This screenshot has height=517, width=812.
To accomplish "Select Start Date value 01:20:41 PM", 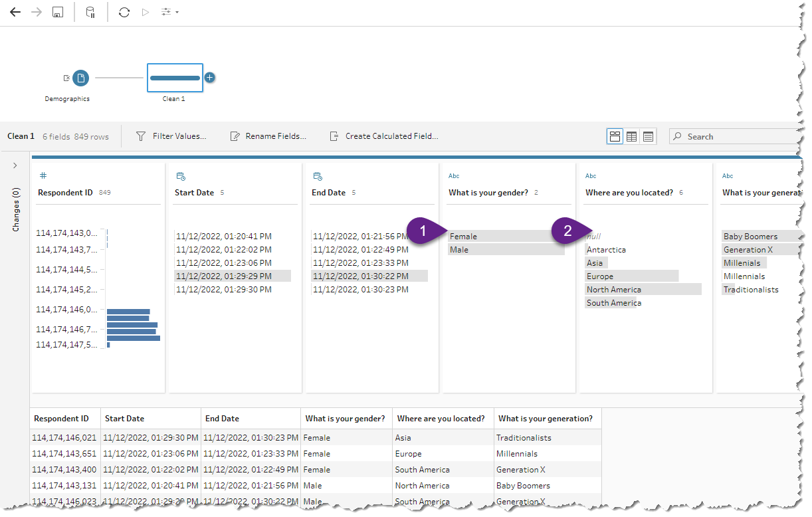I will (224, 237).
